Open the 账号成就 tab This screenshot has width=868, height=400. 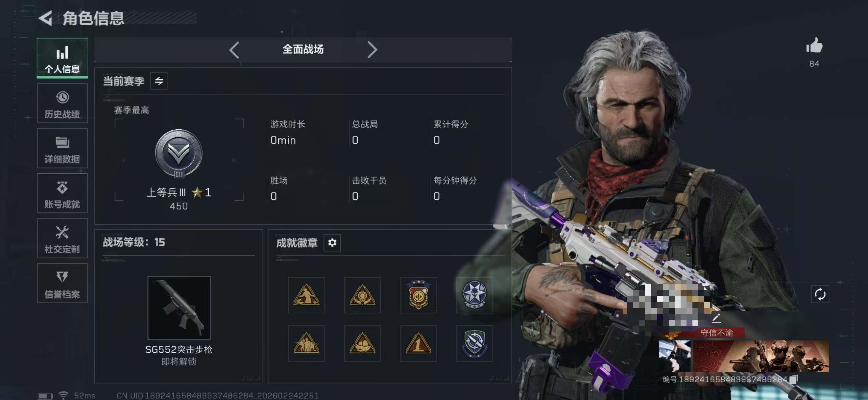point(62,193)
